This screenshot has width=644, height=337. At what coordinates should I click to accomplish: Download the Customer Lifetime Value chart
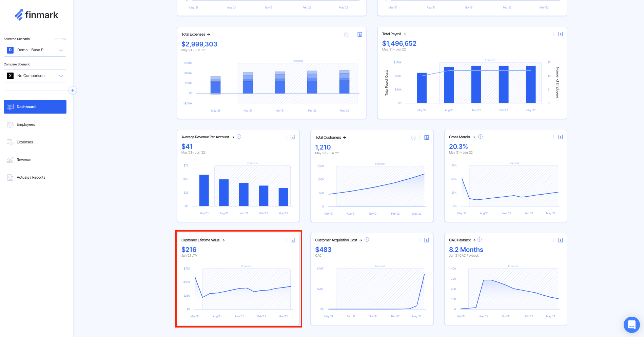293,240
